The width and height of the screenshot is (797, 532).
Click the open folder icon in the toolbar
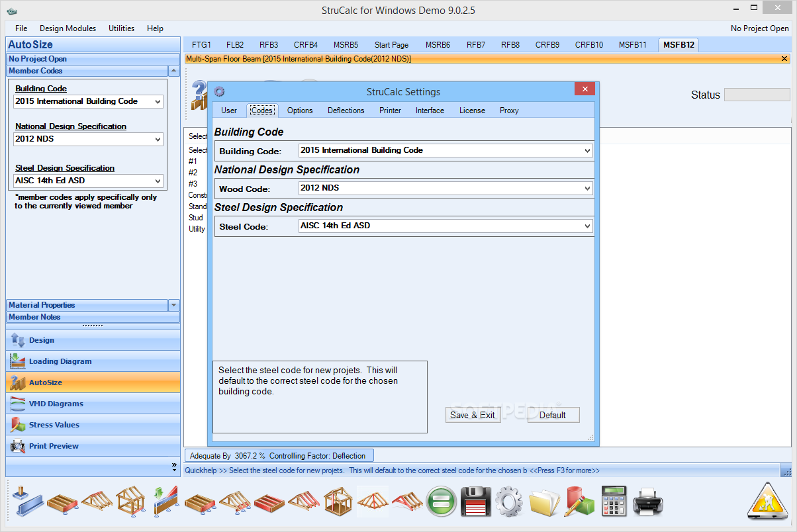click(x=544, y=502)
